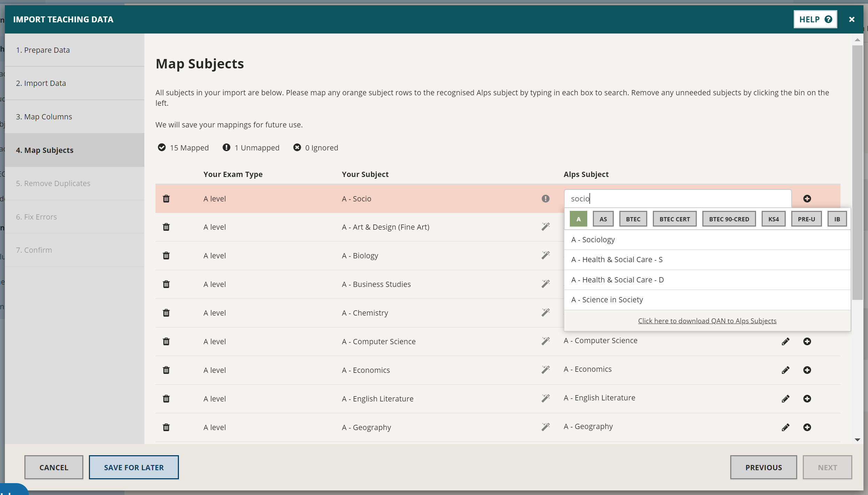Select A - Health & Social Care - S
Viewport: 868px width, 495px height.
[707, 260]
